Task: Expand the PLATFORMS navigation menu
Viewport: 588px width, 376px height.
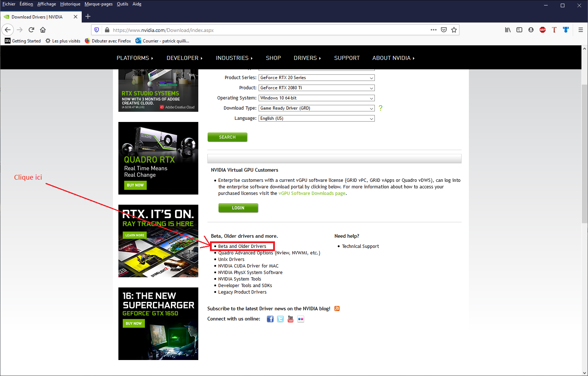Action: pyautogui.click(x=135, y=58)
